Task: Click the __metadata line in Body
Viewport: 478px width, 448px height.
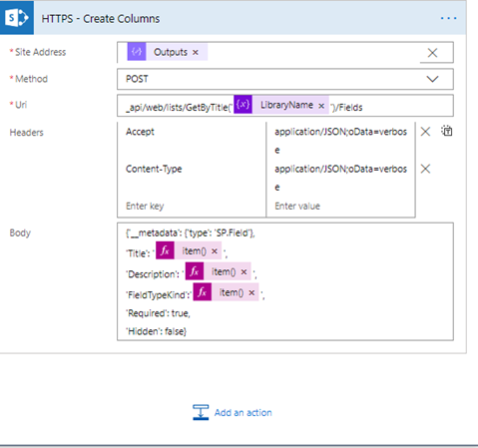Action: 191,233
